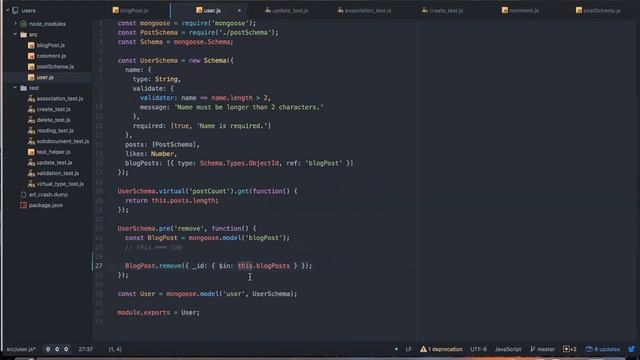Click 'module.exports' in the last code line
640x360 pixels.
pyautogui.click(x=144, y=313)
